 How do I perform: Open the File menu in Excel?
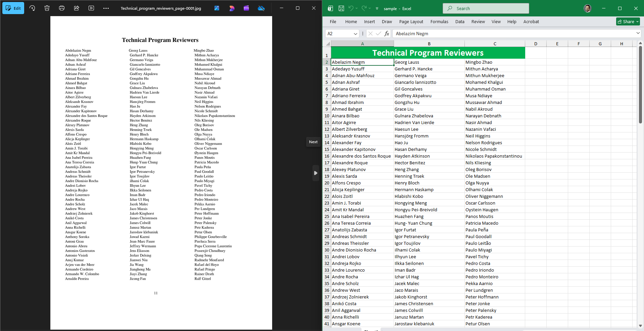point(333,21)
